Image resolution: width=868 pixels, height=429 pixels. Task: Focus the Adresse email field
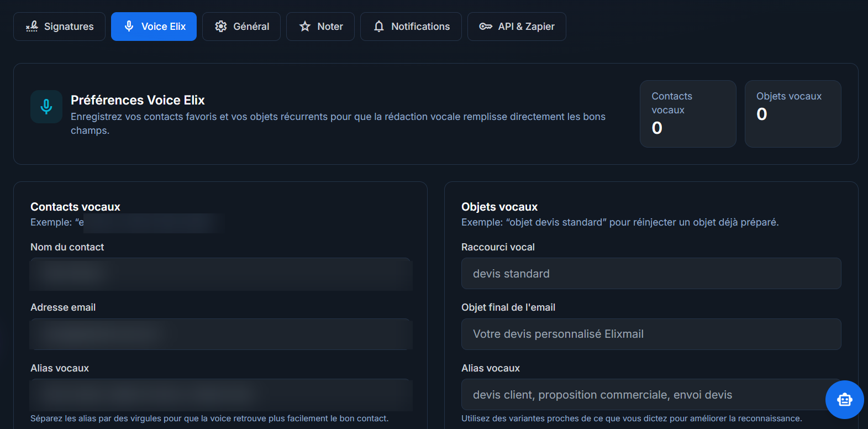click(x=221, y=334)
